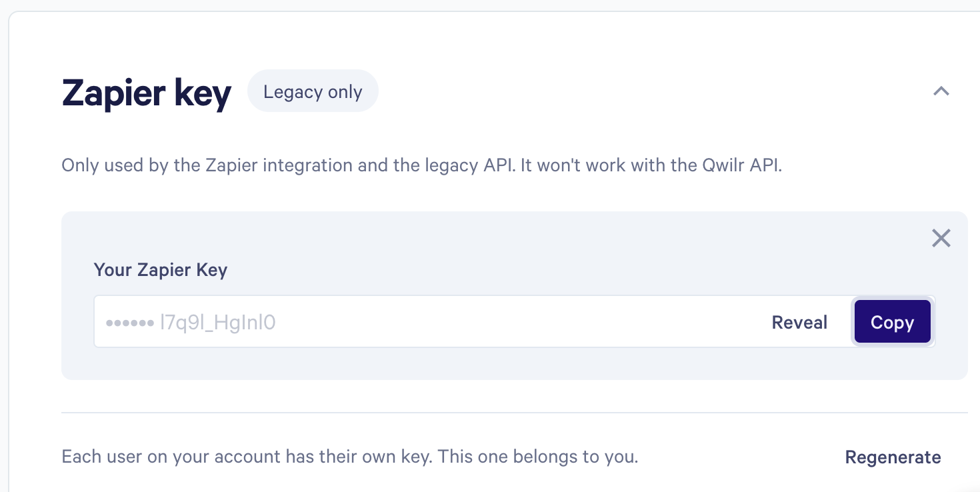Copy the Zapier key to clipboard
Viewport: 980px width, 492px height.
point(892,322)
